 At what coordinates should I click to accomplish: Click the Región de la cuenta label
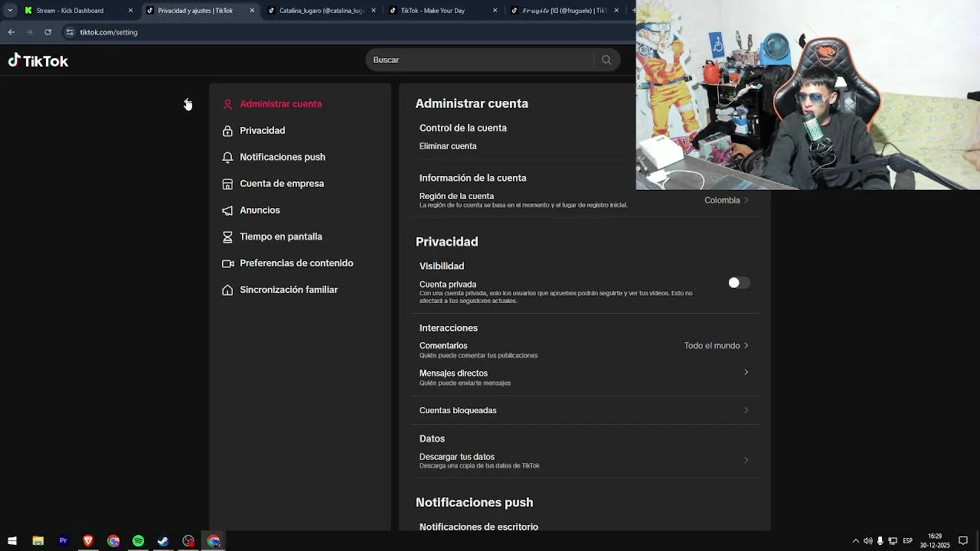456,197
